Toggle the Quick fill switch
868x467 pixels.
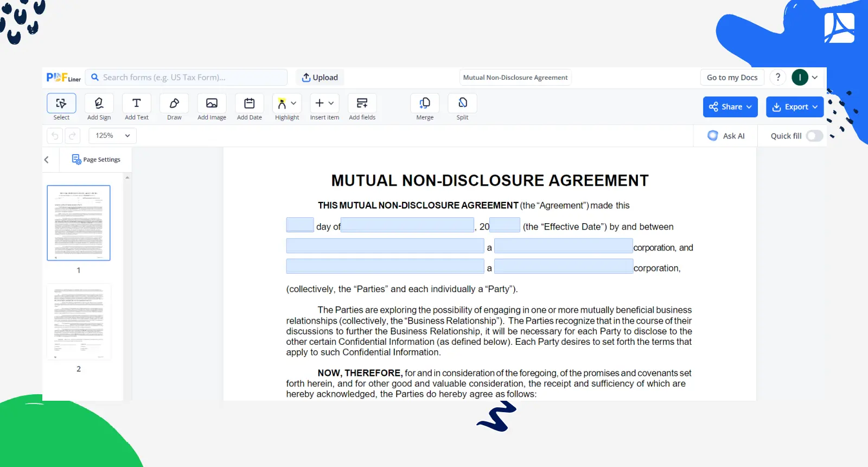pyautogui.click(x=814, y=136)
